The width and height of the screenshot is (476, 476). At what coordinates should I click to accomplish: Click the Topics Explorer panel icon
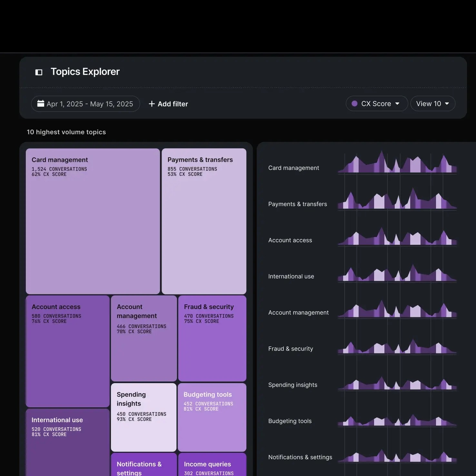point(39,72)
